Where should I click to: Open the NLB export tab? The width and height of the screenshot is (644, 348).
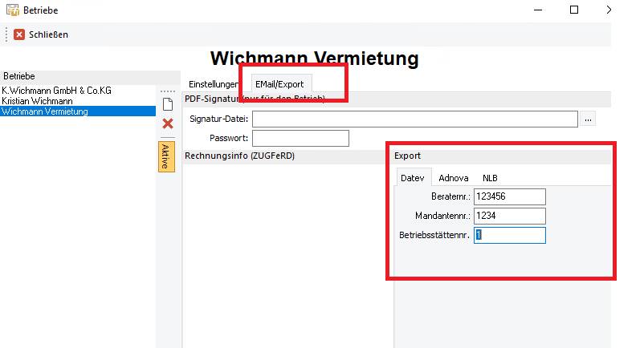[490, 178]
